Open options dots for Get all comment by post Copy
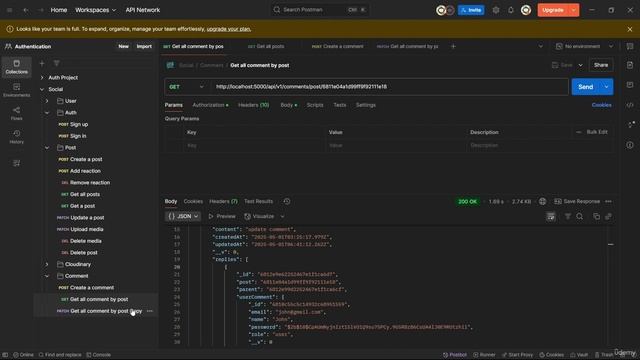This screenshot has height=360, width=640. [x=150, y=311]
